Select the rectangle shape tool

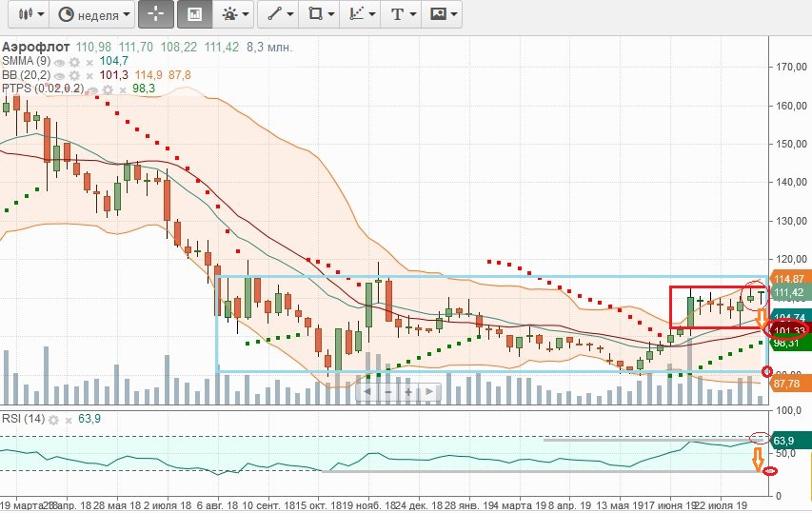(318, 14)
